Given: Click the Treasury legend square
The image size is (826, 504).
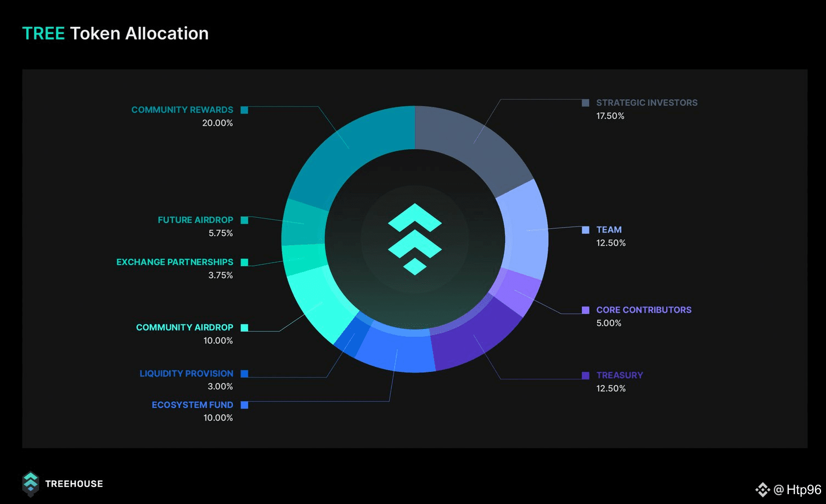Looking at the screenshot, I should coord(586,376).
